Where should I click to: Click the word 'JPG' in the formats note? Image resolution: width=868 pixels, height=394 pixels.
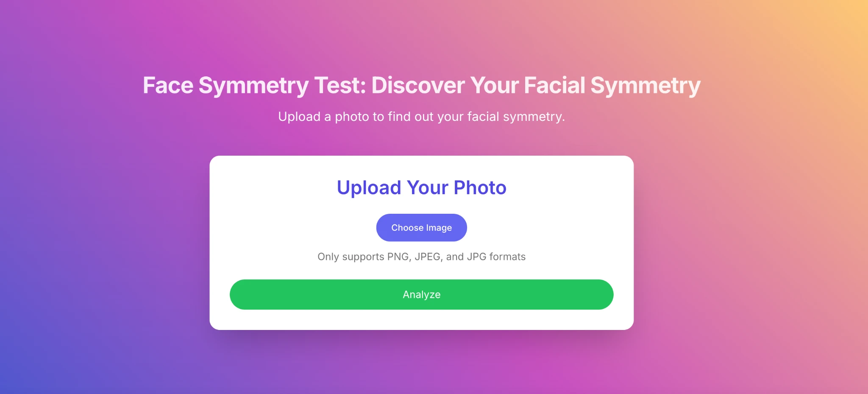tap(476, 257)
